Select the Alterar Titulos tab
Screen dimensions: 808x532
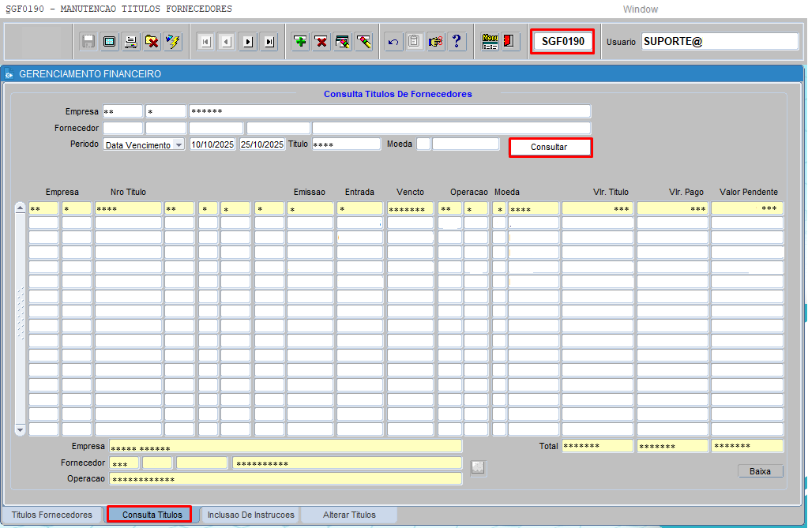coord(349,515)
